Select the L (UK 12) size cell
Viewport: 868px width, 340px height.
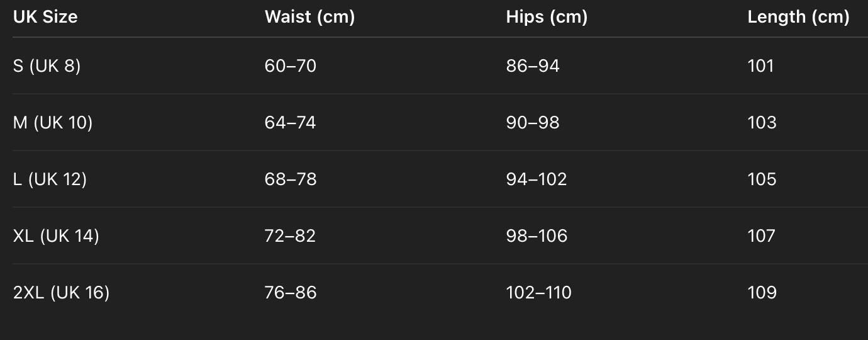click(x=50, y=179)
